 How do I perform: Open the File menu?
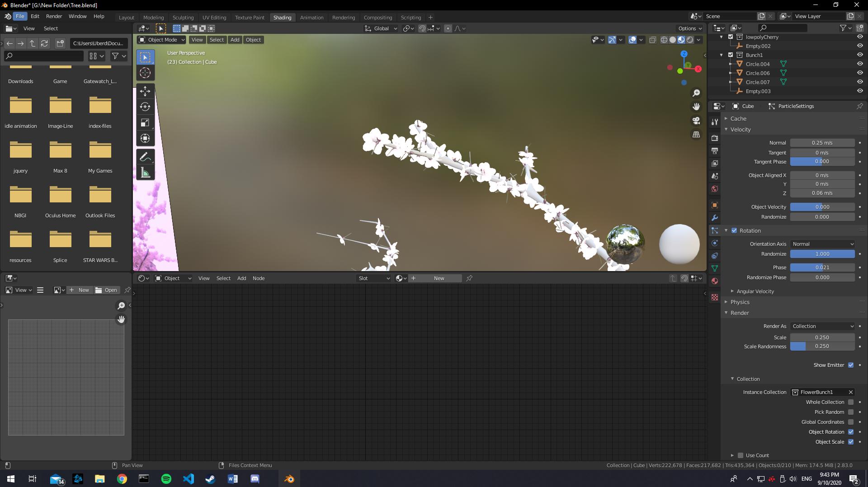[x=20, y=16]
